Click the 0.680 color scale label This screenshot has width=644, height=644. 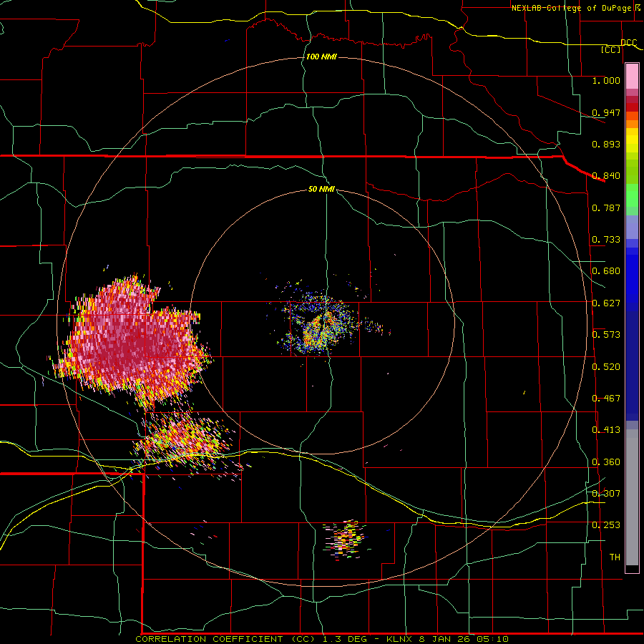point(606,271)
